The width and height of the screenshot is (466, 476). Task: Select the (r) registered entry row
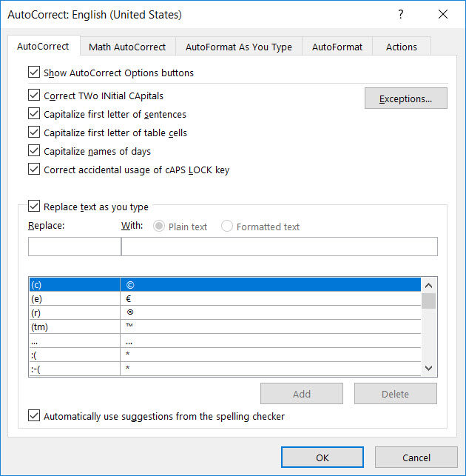coord(225,312)
